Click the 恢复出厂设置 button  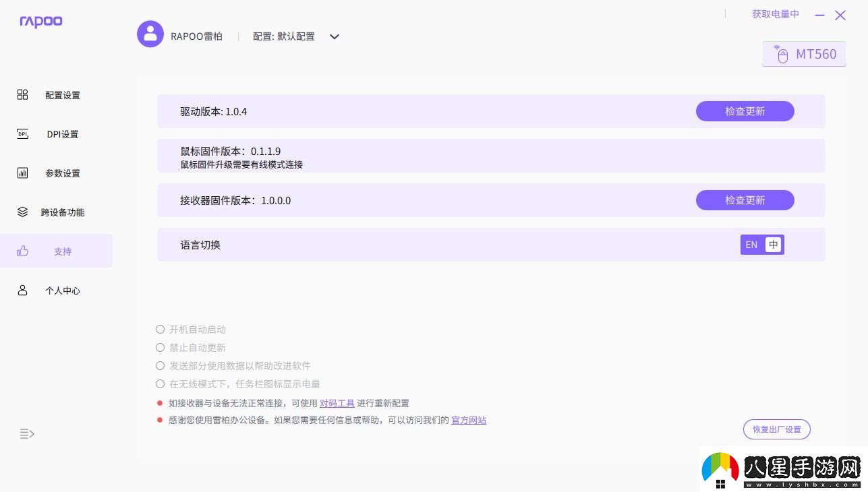point(776,429)
